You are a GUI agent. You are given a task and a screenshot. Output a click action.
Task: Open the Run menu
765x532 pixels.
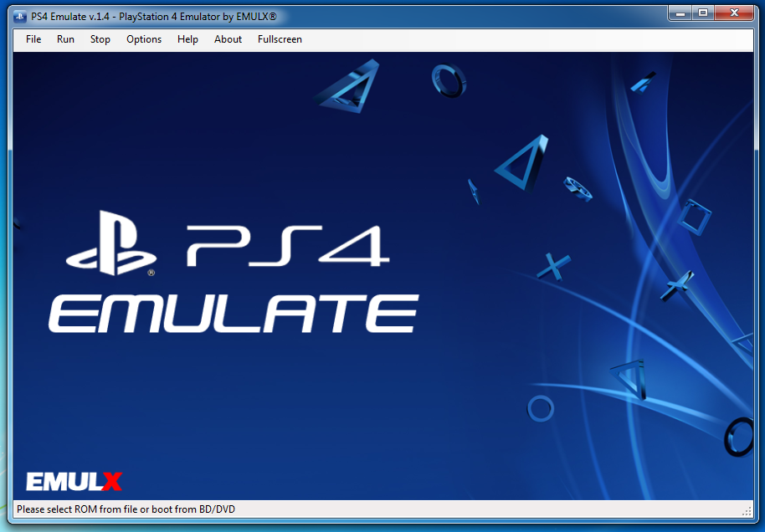(x=65, y=39)
